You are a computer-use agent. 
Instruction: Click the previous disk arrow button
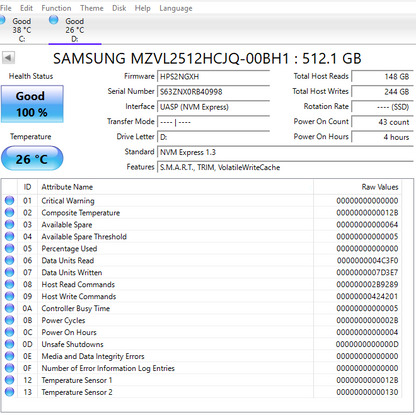8,58
